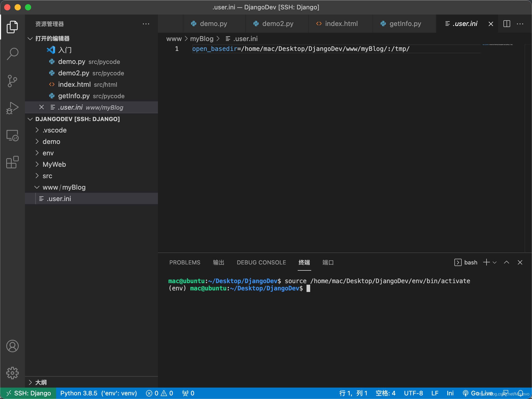Screen dimensions: 532x399
Task: Click line and column position indicator
Action: click(353, 393)
